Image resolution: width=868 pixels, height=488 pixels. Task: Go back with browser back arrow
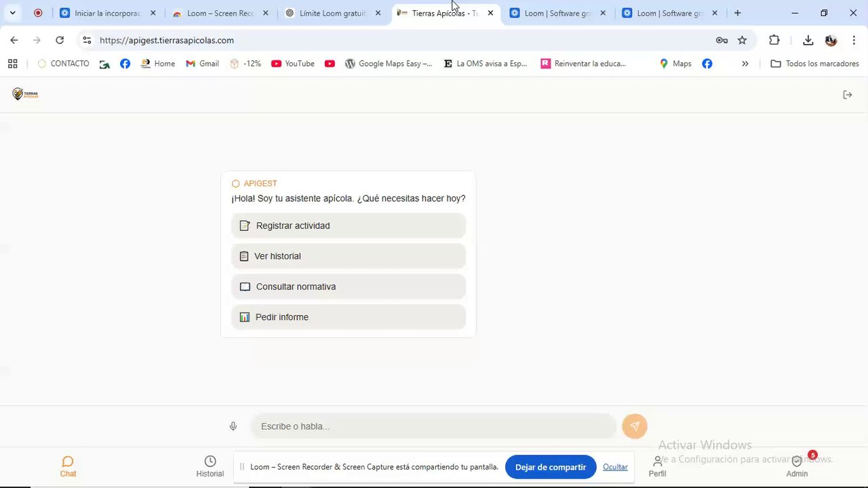click(x=14, y=40)
